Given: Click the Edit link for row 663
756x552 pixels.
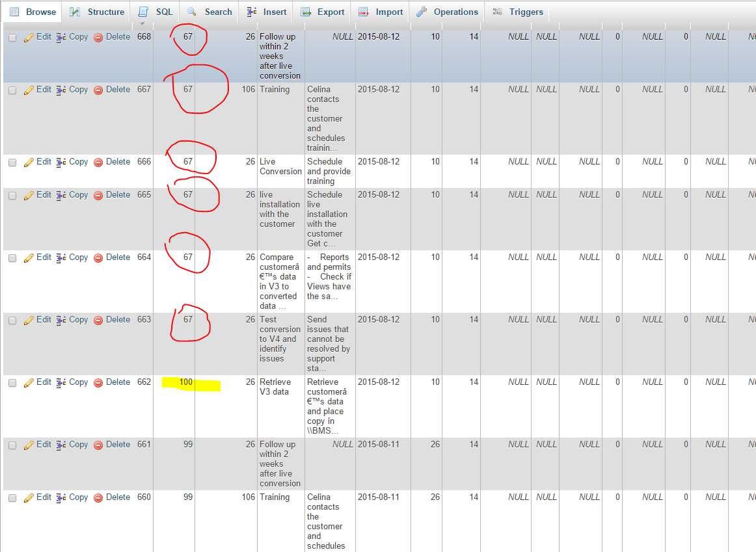Looking at the screenshot, I should coord(44,320).
